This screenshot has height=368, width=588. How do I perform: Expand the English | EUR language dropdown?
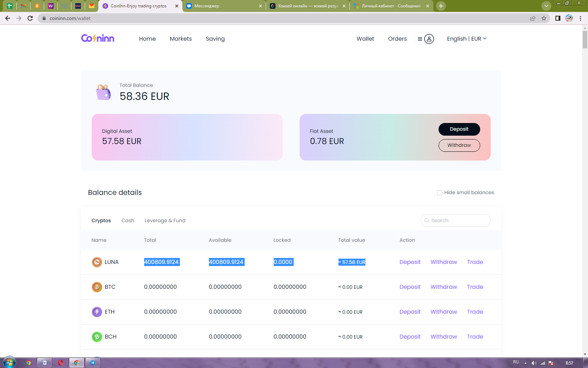(467, 39)
